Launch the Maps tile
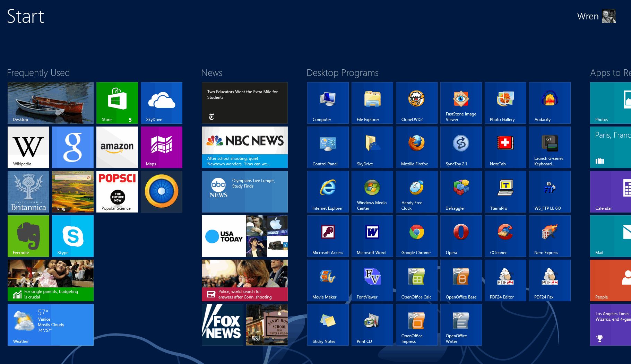Viewport: 631px width, 364px height. 162,147
